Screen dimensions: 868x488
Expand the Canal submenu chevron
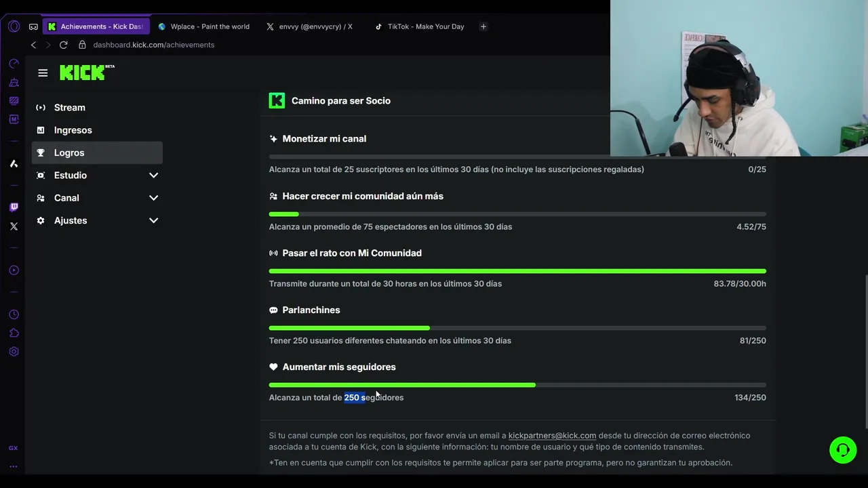153,198
